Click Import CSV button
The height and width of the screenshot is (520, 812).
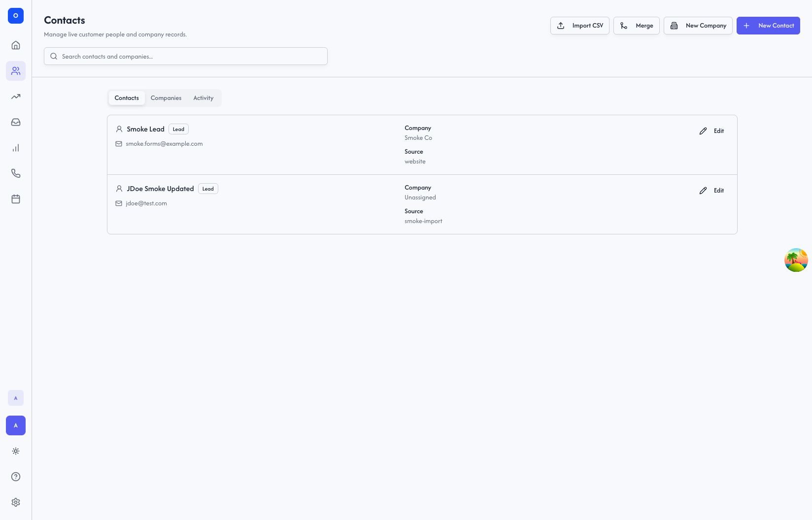pos(580,26)
